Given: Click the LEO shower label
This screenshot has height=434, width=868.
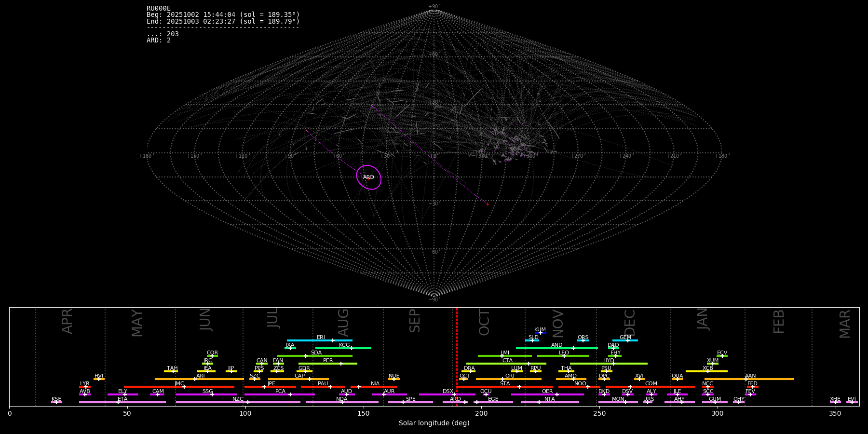Looking at the screenshot, I should click(x=564, y=353).
